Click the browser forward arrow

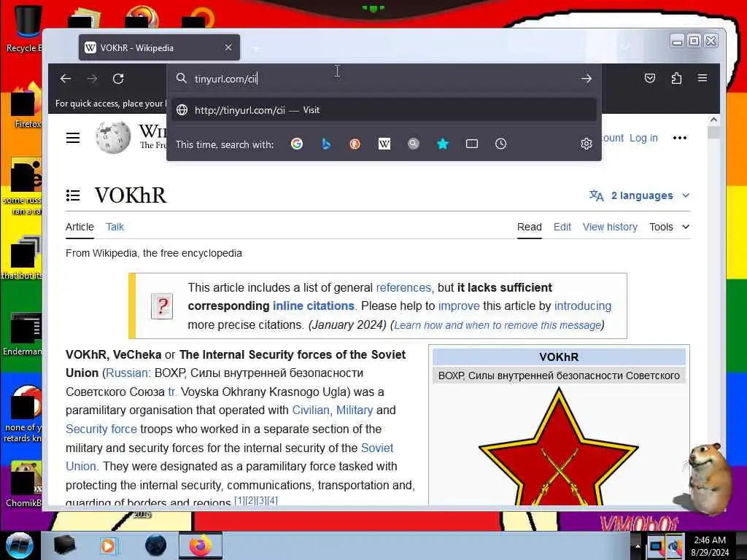(x=92, y=79)
